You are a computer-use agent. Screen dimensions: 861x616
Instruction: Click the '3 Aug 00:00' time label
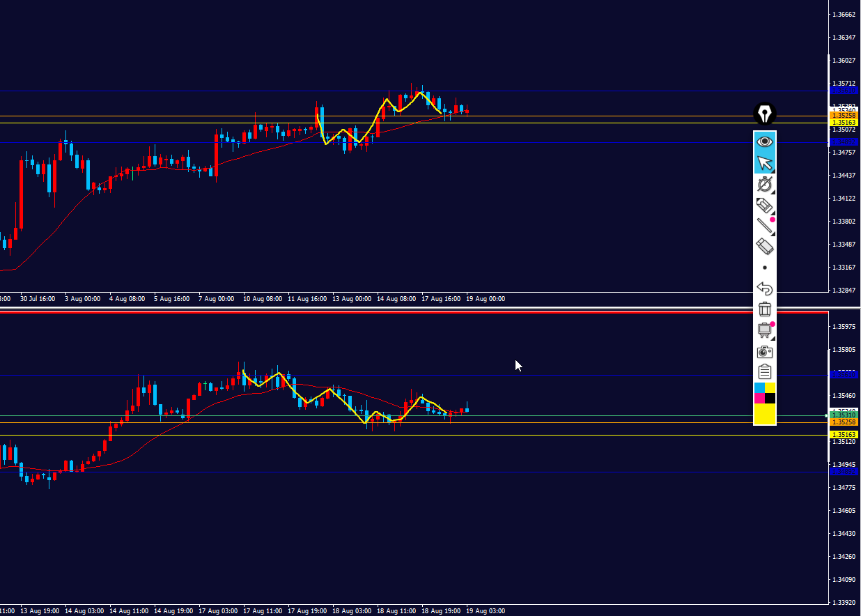click(x=82, y=298)
